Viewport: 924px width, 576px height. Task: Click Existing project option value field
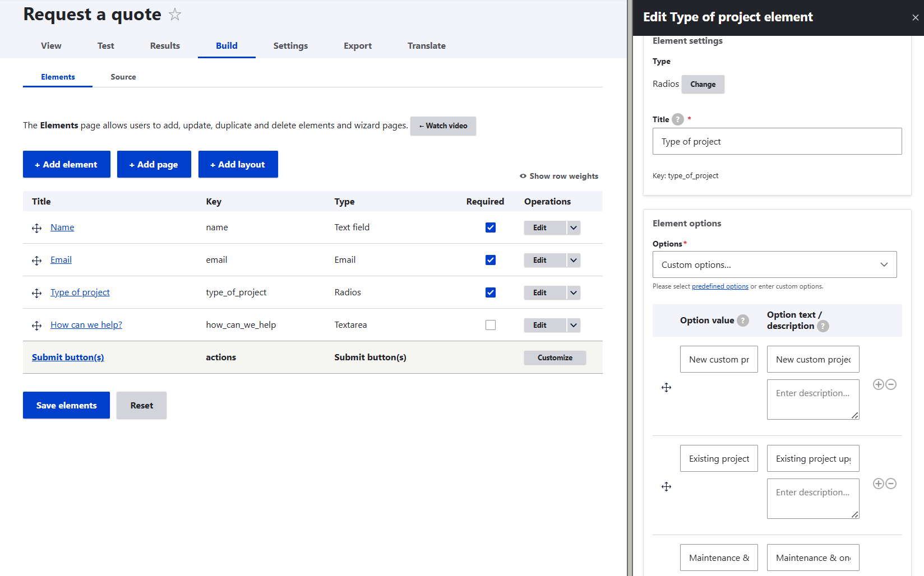[719, 458]
